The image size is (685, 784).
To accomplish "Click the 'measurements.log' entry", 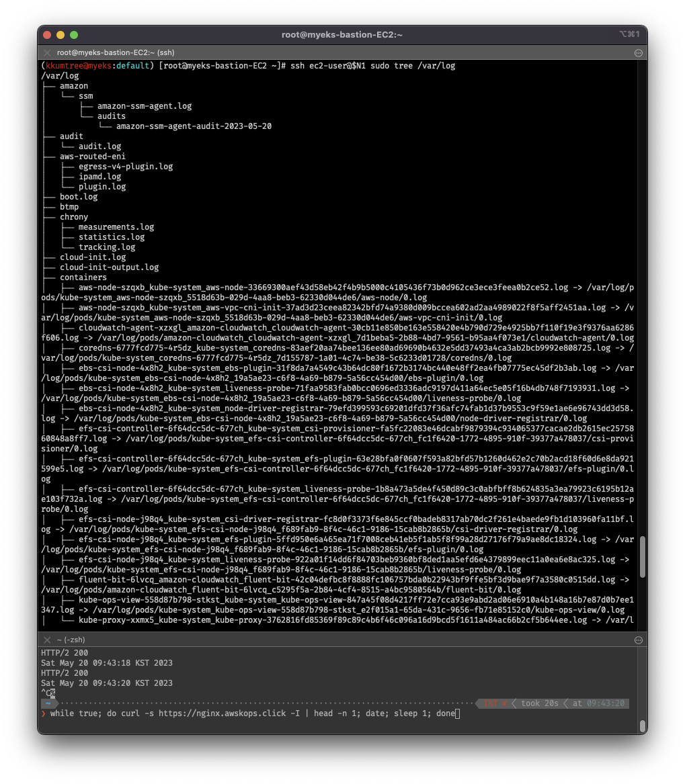I will click(116, 227).
